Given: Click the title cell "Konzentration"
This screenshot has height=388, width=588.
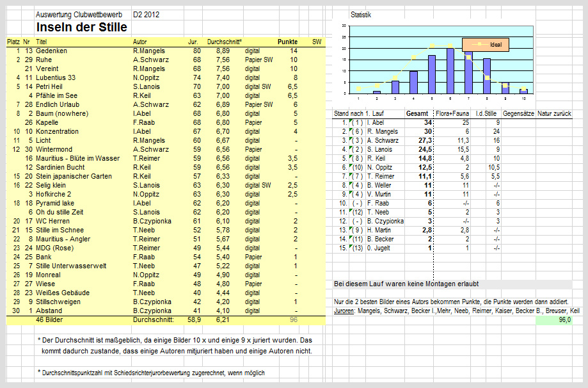Looking at the screenshot, I should (58, 132).
